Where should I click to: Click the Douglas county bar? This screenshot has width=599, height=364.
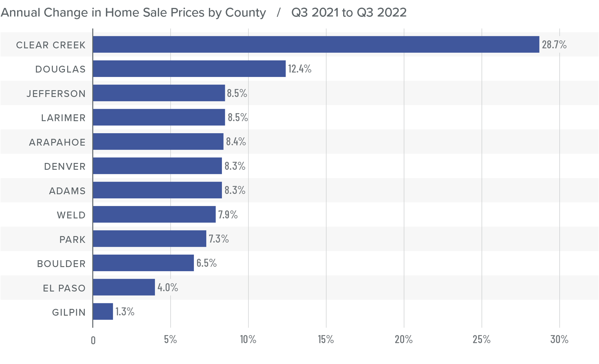click(x=189, y=69)
